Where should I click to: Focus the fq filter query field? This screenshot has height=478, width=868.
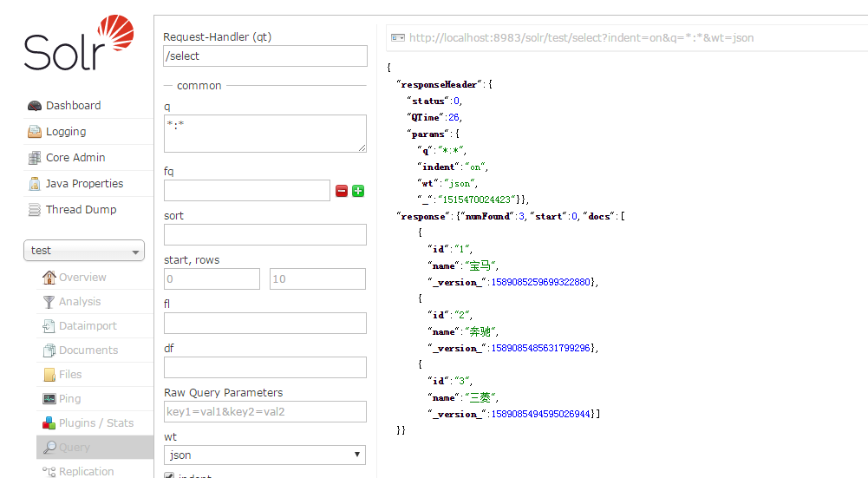pos(247,191)
